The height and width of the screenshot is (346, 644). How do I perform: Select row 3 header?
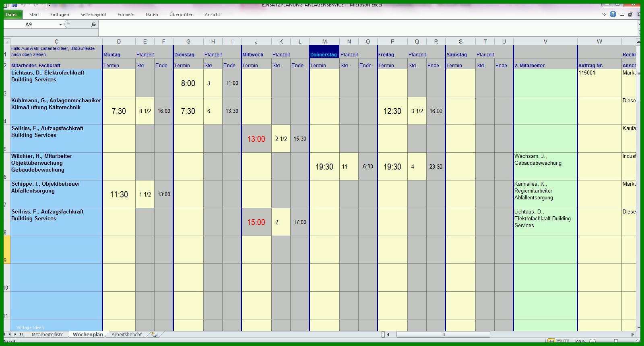tap(7, 83)
